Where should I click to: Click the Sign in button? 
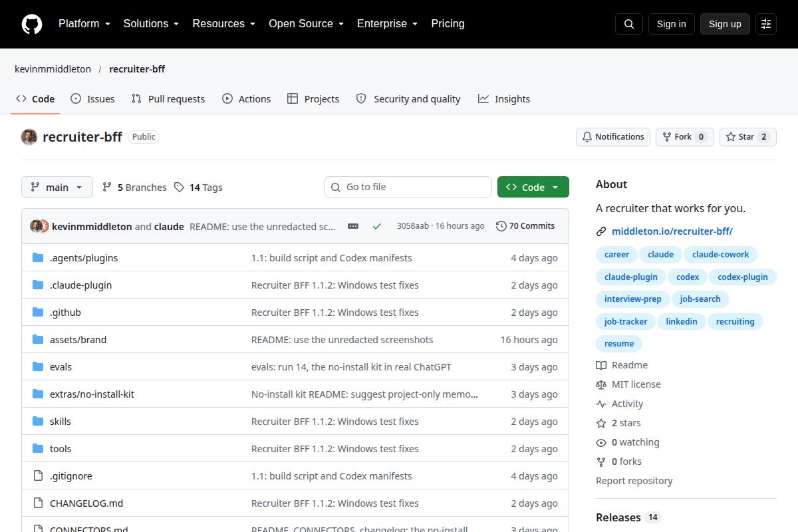[672, 24]
